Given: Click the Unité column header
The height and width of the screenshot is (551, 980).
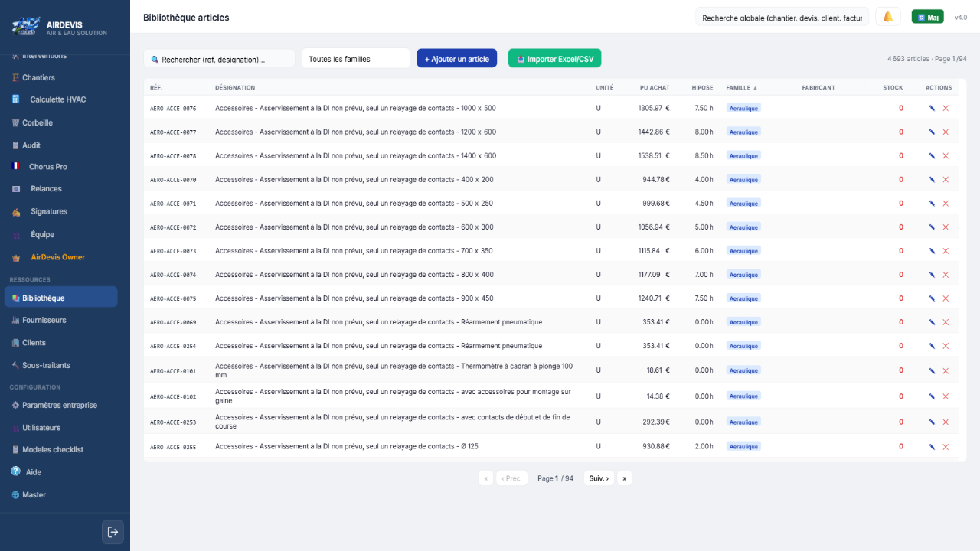Looking at the screenshot, I should pyautogui.click(x=605, y=87).
